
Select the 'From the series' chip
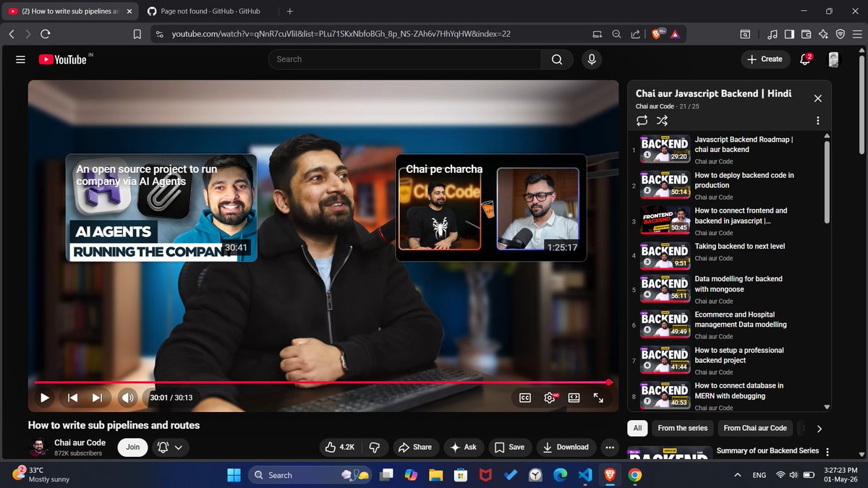[683, 428]
